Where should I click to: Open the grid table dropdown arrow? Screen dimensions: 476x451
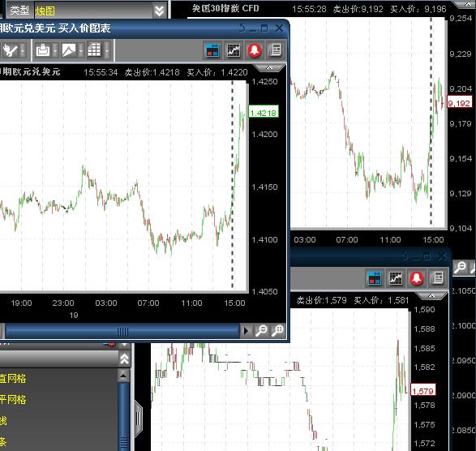pos(107,51)
